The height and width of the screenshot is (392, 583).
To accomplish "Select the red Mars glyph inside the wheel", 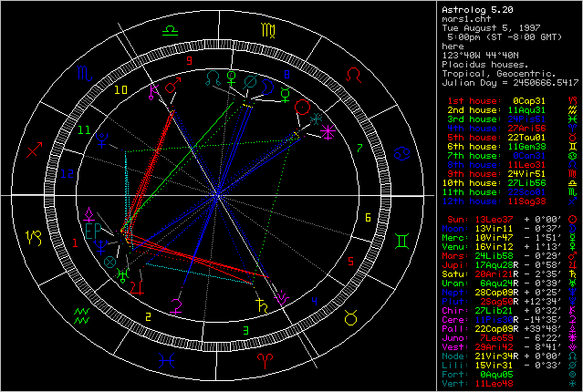I will click(x=172, y=85).
